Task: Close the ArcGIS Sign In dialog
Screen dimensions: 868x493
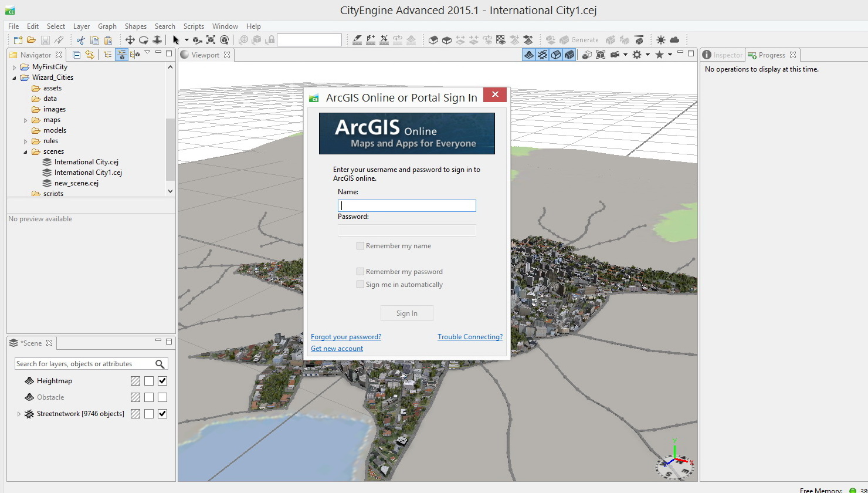Action: click(x=495, y=94)
